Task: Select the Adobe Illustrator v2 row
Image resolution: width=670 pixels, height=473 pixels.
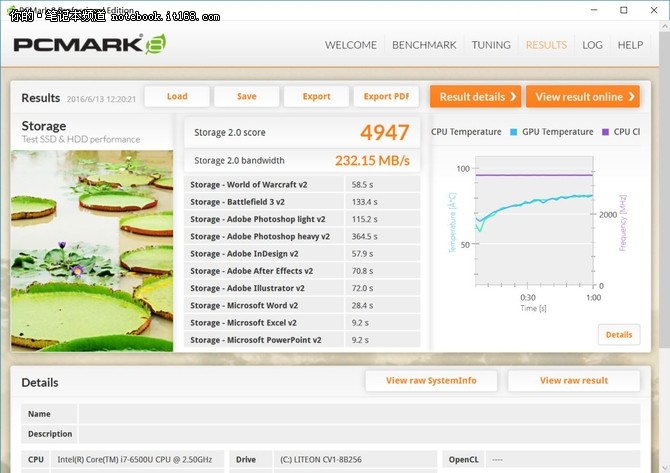Action: tap(302, 288)
